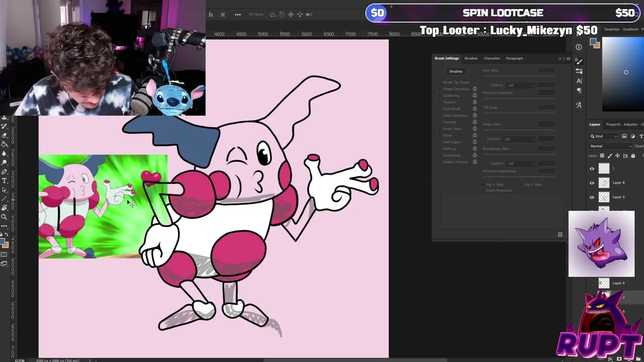This screenshot has height=362, width=644.
Task: Switch to the Character tab
Action: click(492, 58)
